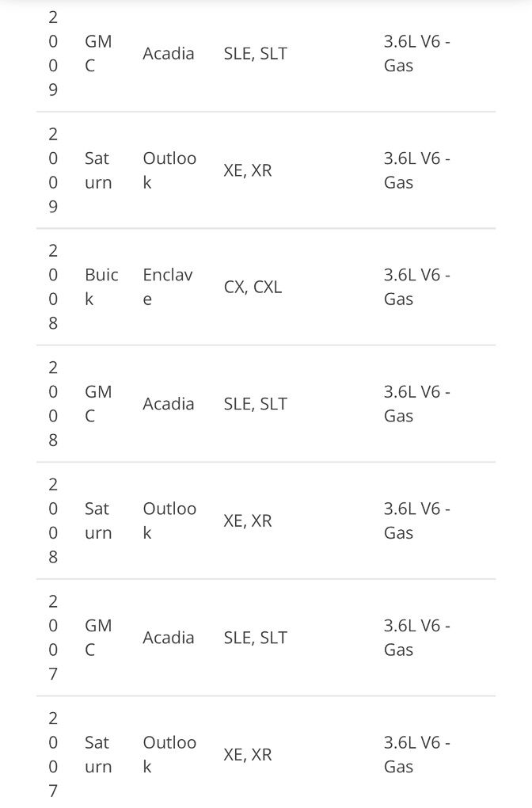Screen dimensions: 532x808
Task: Click engine cell in 2007 Saturn row
Action: click(x=417, y=754)
